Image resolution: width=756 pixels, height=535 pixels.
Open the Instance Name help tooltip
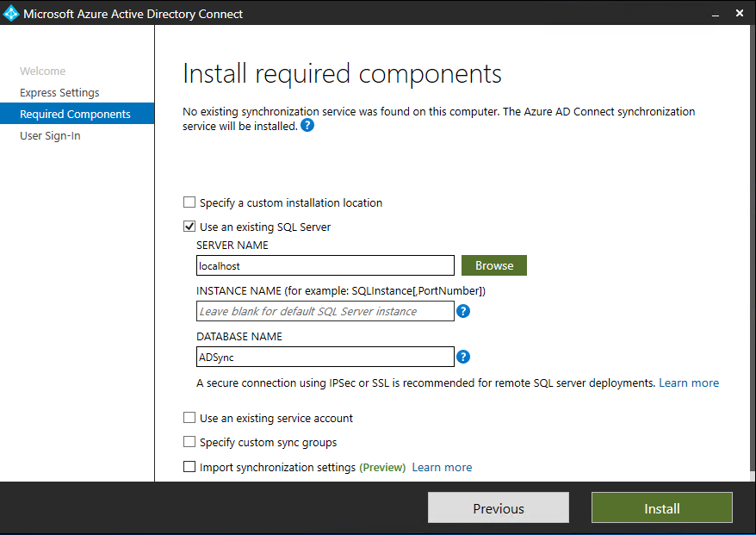(x=463, y=311)
